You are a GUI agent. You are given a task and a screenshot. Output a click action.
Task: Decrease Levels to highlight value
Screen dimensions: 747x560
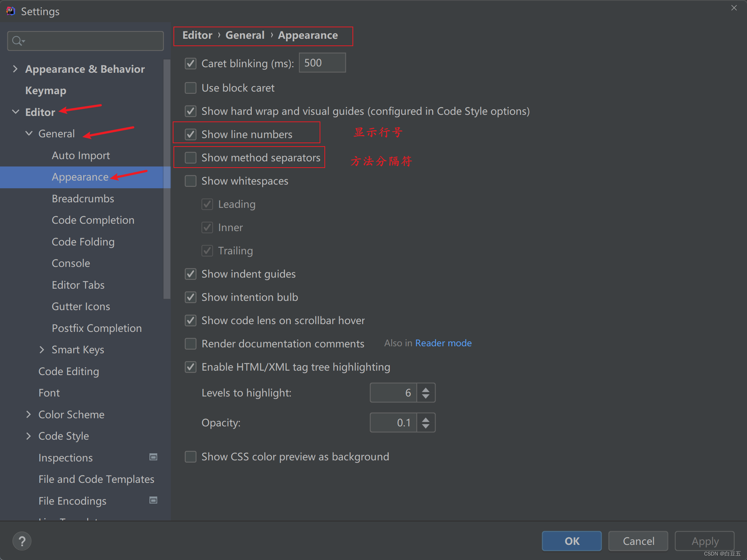coord(426,396)
